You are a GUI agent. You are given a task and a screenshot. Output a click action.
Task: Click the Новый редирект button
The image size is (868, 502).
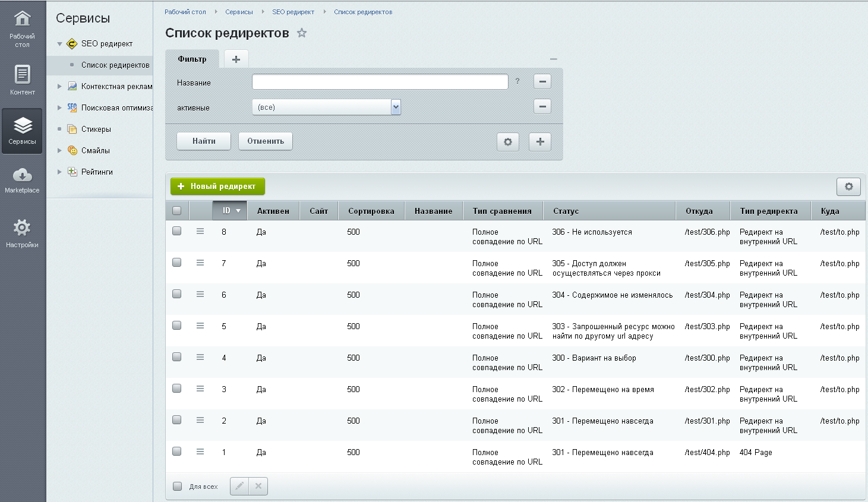click(217, 187)
